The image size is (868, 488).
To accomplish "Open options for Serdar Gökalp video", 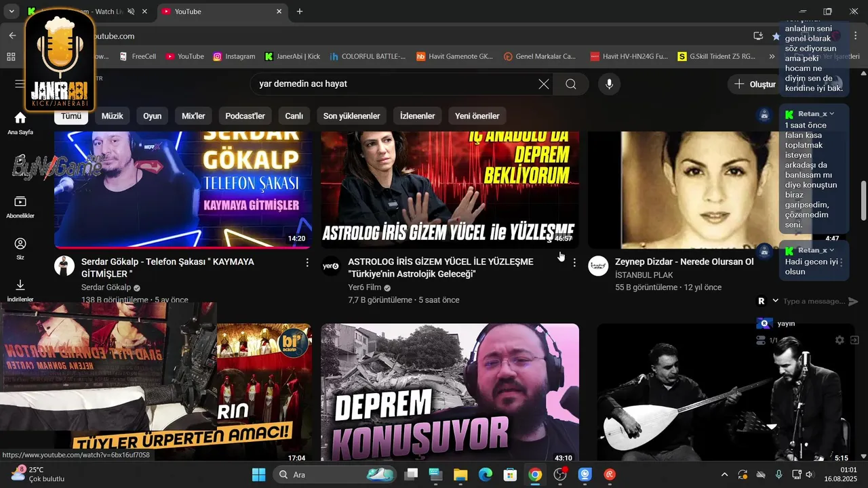I will [x=307, y=262].
